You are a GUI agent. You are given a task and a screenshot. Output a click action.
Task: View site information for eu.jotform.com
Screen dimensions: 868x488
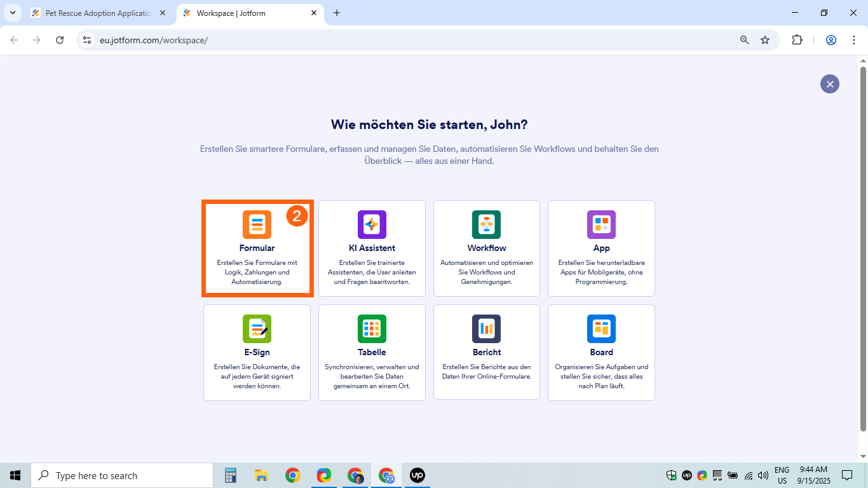[87, 40]
